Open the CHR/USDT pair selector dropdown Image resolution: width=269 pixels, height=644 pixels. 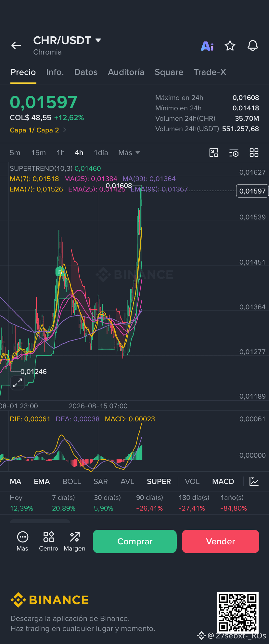67,40
